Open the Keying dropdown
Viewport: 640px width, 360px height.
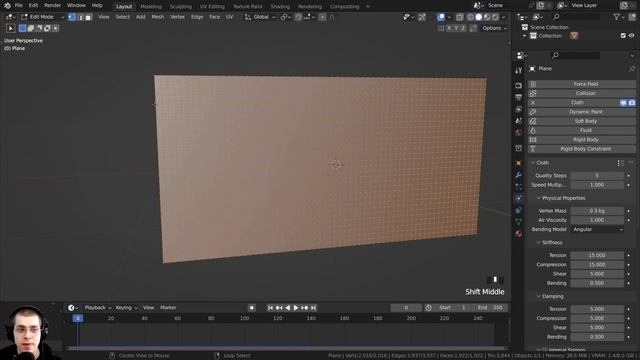click(126, 308)
